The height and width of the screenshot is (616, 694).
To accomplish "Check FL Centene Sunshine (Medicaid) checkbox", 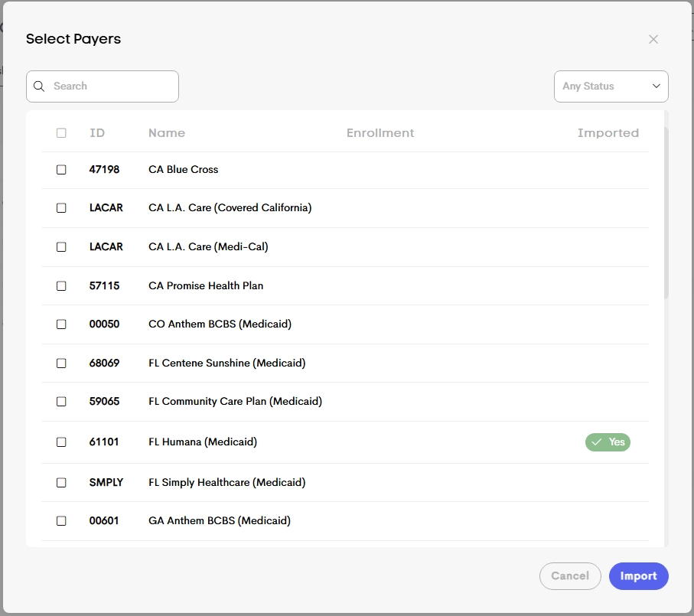I will [x=61, y=363].
